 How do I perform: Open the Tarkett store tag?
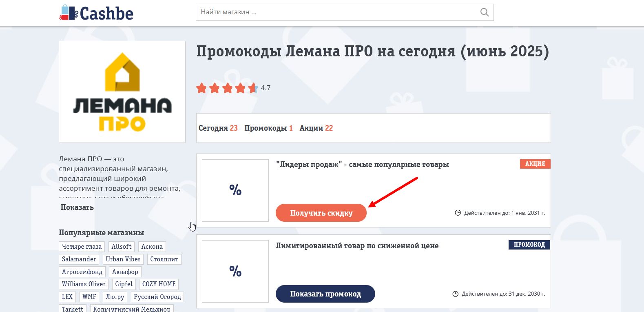[x=73, y=309]
